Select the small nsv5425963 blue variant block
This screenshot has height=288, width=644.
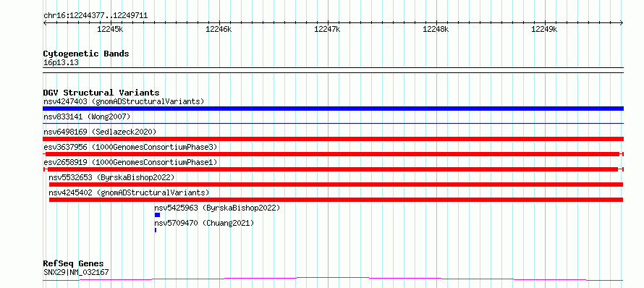point(157,215)
